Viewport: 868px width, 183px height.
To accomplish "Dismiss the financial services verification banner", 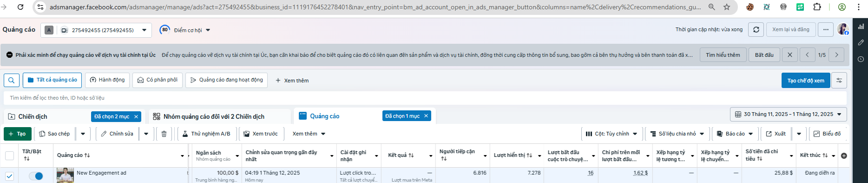I will (x=790, y=54).
